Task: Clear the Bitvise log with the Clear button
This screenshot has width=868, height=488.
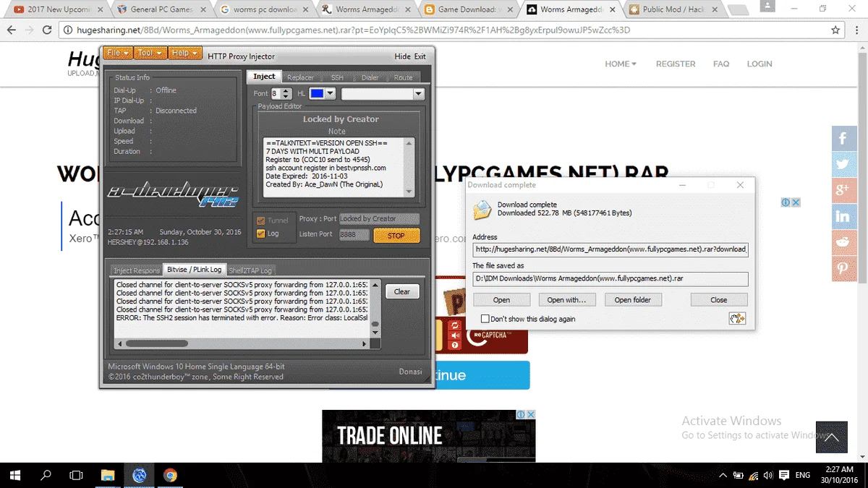Action: [x=402, y=291]
